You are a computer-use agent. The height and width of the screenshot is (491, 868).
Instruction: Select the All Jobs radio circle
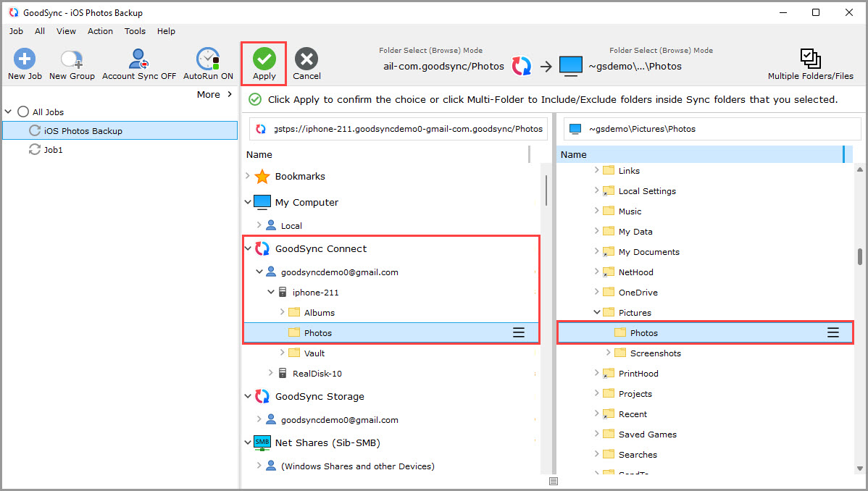(x=23, y=112)
